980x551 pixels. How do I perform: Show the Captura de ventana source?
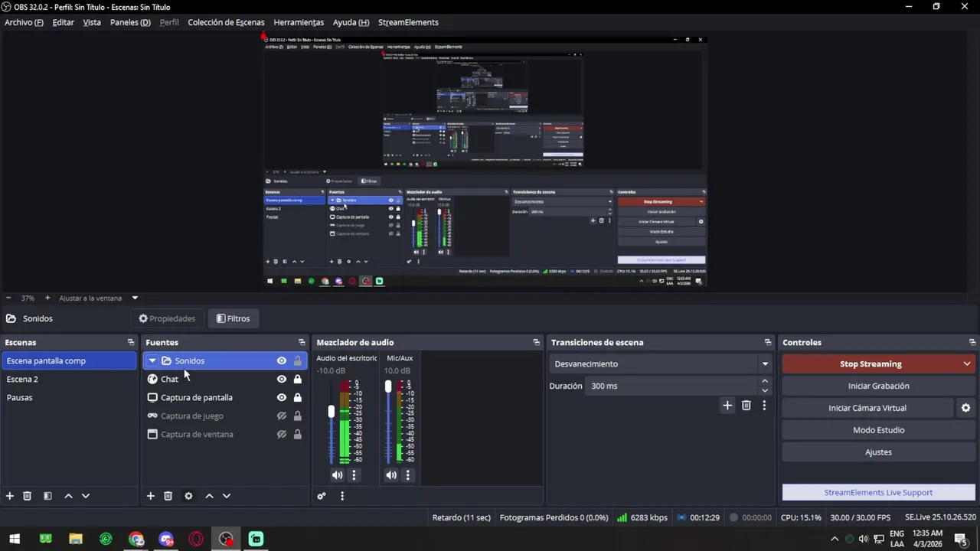[x=282, y=434]
